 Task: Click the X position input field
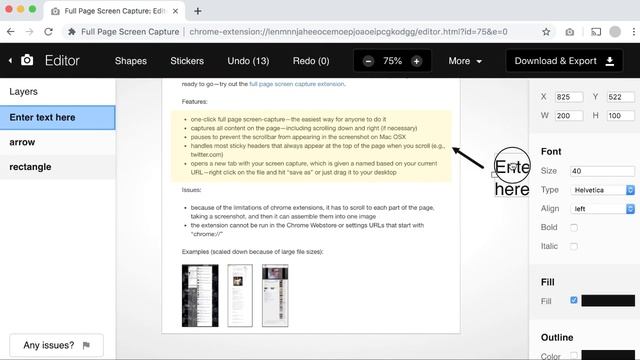[x=569, y=97]
